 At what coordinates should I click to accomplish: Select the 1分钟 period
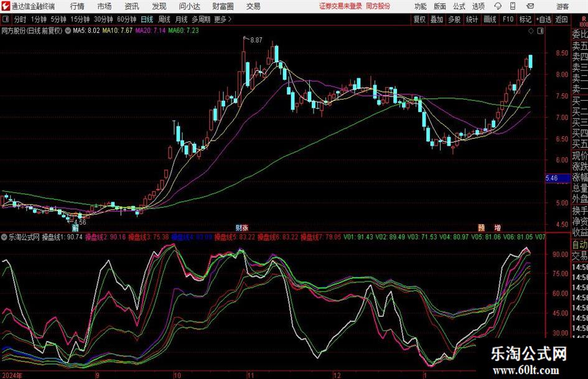pyautogui.click(x=39, y=19)
